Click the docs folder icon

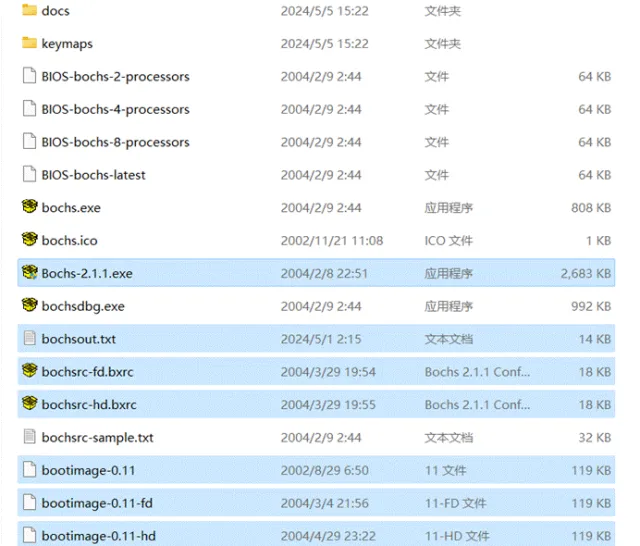pyautogui.click(x=29, y=10)
